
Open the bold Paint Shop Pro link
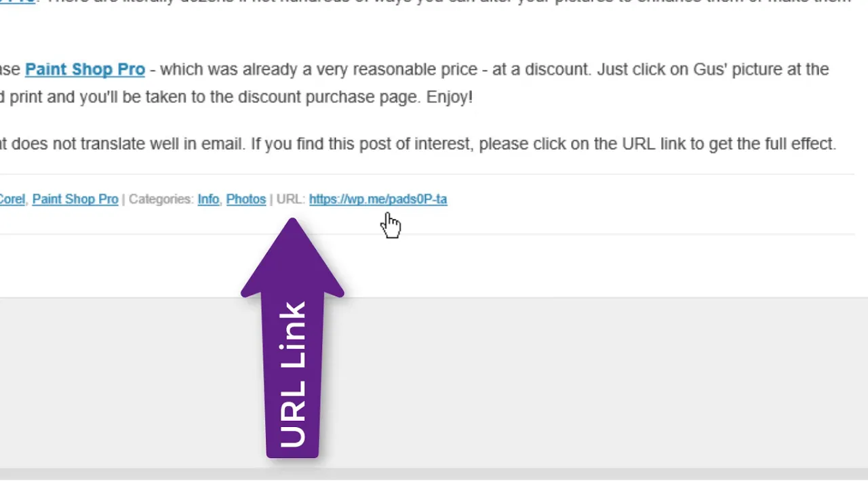85,69
